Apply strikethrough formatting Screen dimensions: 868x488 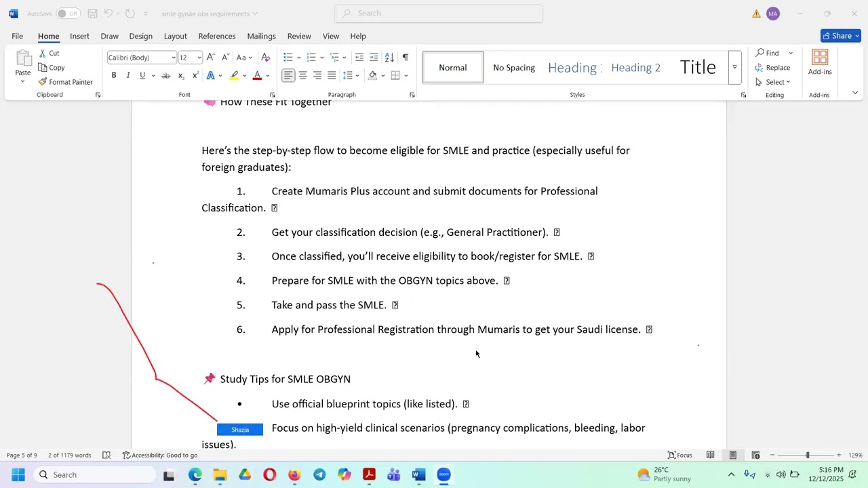[x=165, y=75]
